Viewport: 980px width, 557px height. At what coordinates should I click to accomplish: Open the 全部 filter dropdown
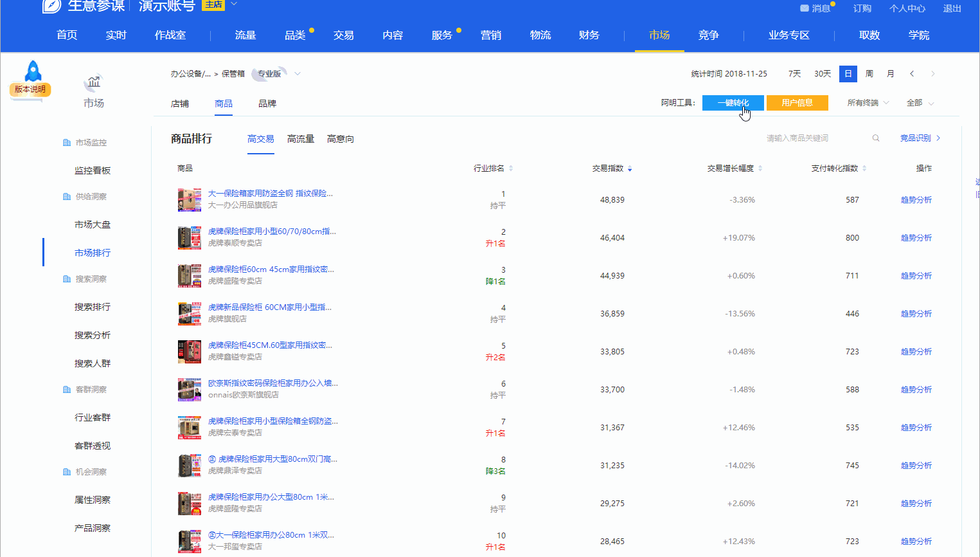(x=920, y=103)
